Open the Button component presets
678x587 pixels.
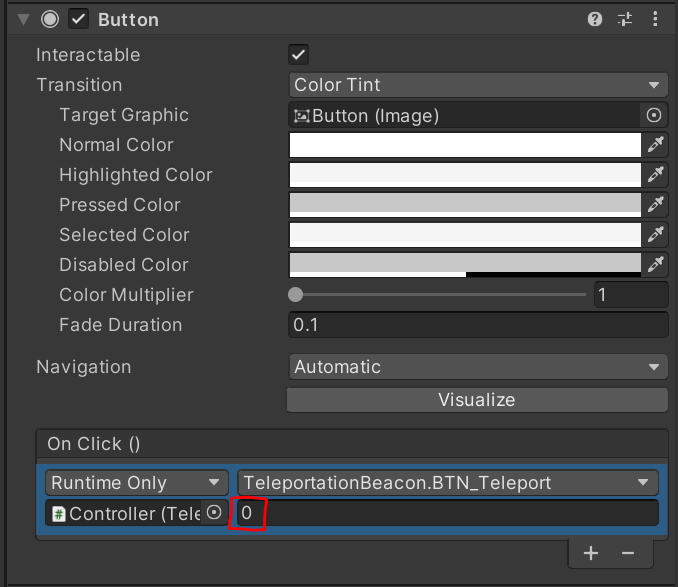(625, 19)
